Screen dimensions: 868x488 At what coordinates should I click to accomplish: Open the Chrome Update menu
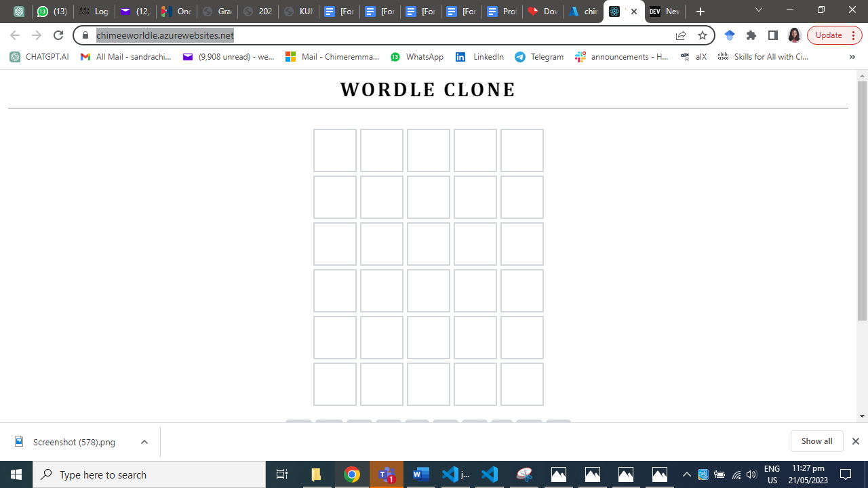tap(835, 35)
